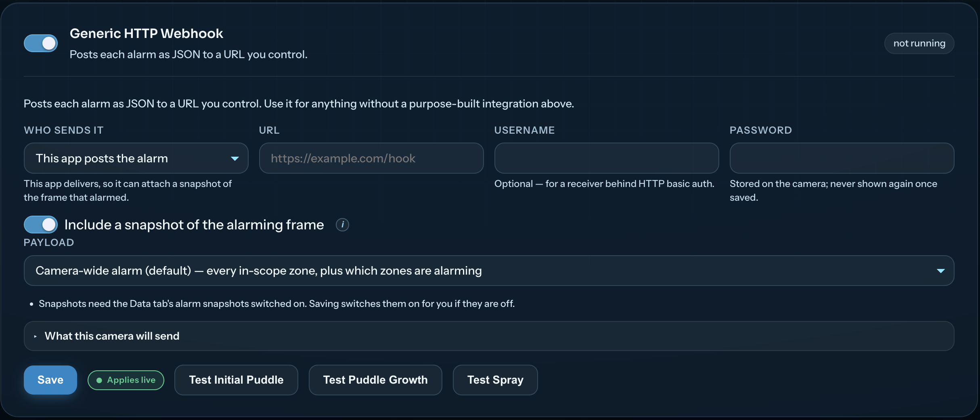Click the subtitle under Generic HTTP Webhook
Image resolution: width=980 pixels, height=420 pixels.
188,55
